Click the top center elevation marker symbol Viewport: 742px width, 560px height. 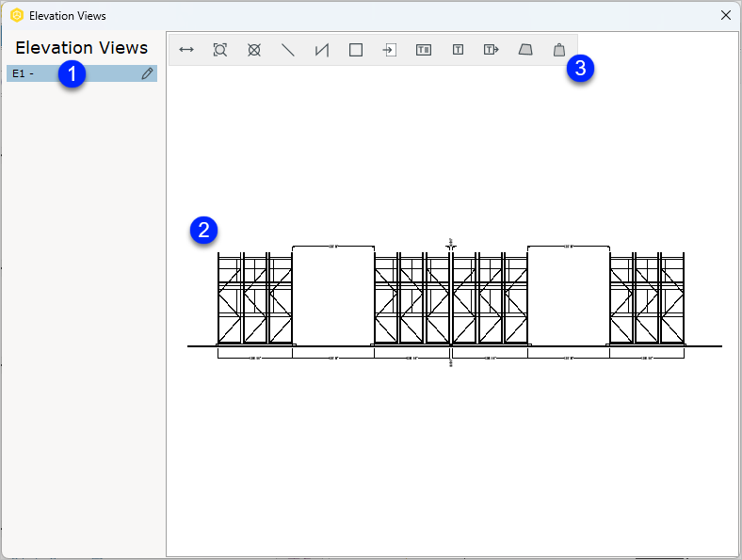point(451,245)
